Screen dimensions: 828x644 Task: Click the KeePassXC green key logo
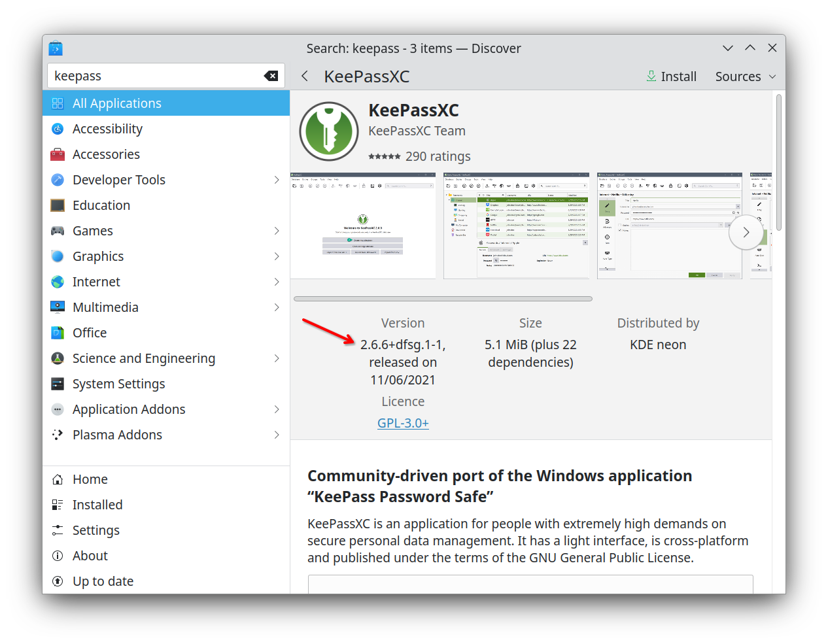329,131
